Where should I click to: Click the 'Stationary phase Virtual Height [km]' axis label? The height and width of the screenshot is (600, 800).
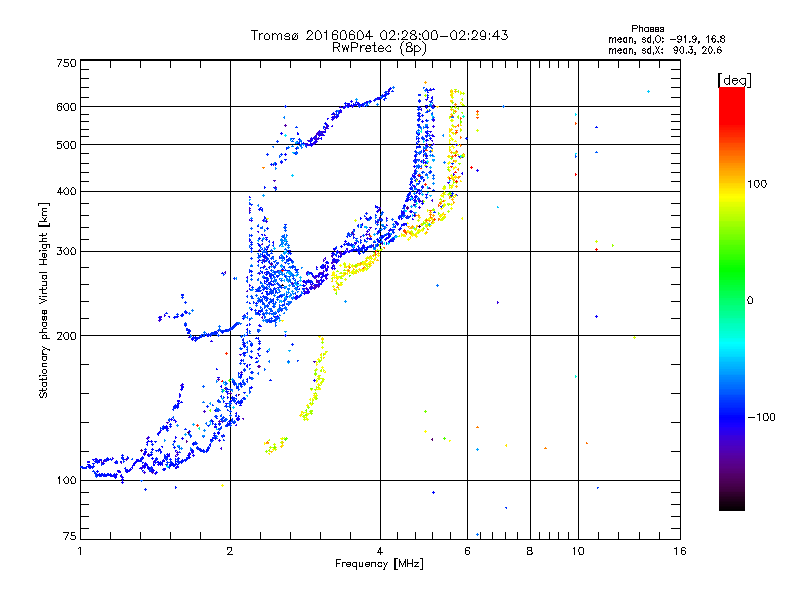coord(43,300)
